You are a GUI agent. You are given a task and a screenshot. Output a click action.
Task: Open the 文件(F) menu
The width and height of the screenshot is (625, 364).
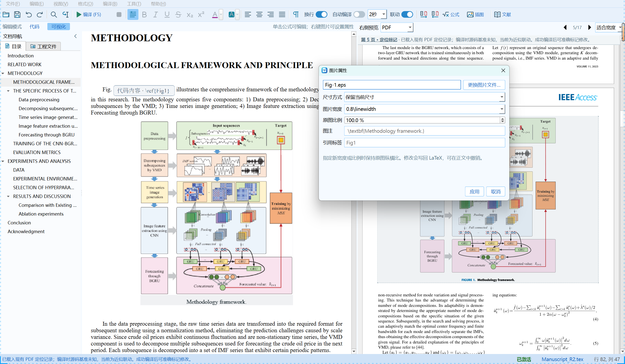click(13, 4)
